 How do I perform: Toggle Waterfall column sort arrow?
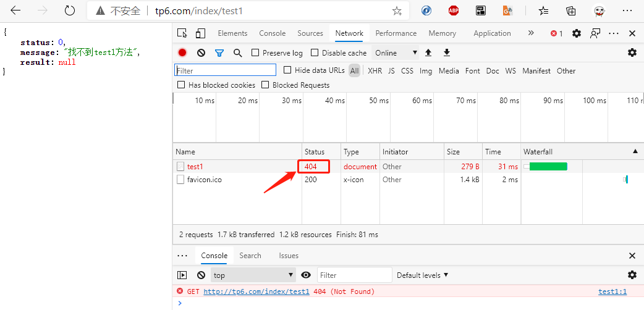[635, 151]
